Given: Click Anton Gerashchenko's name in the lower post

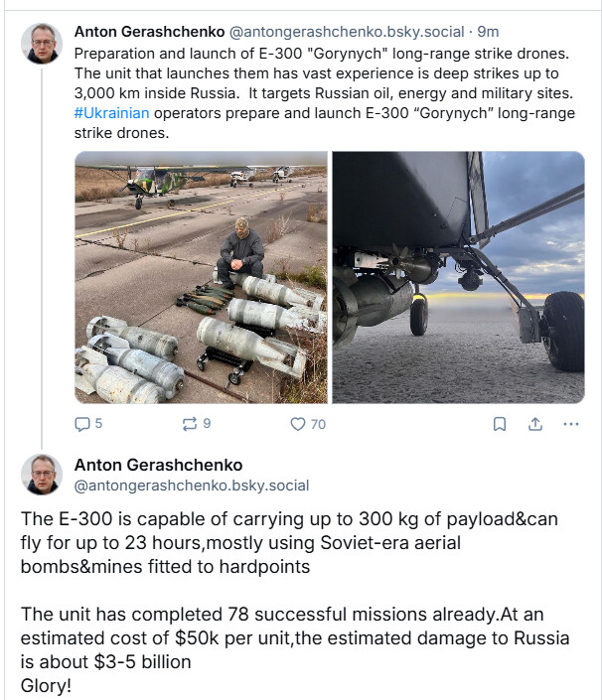Looking at the screenshot, I should (x=159, y=465).
